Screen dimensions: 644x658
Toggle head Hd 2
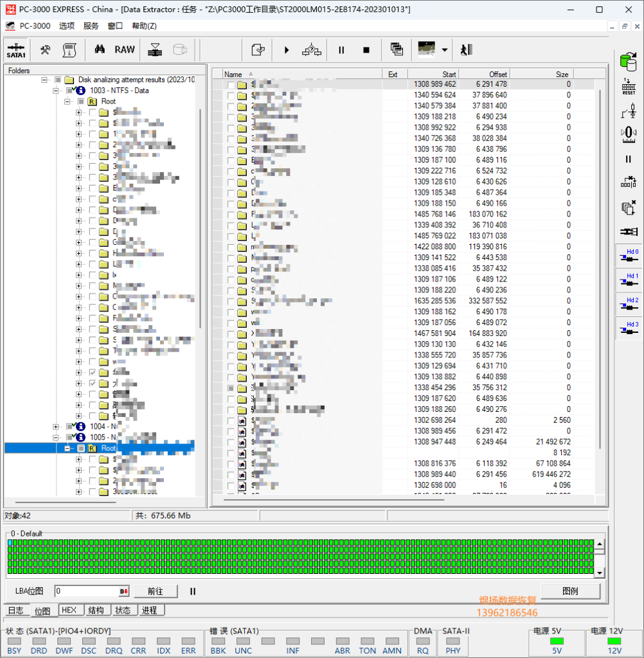[x=629, y=303]
